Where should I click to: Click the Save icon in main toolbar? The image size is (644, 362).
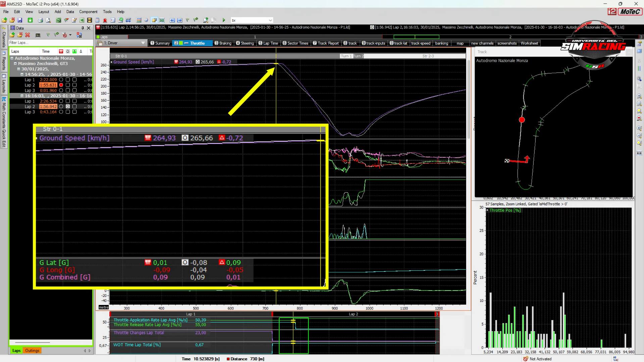coord(20,20)
